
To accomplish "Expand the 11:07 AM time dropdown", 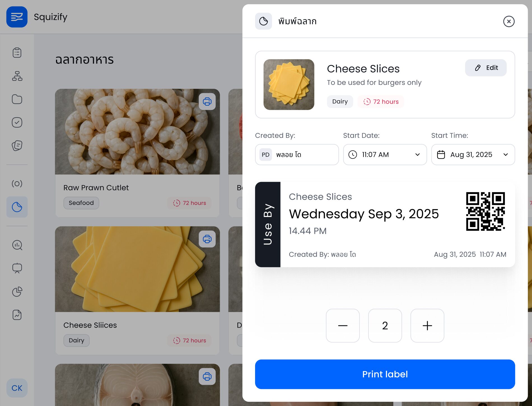I will [x=385, y=155].
